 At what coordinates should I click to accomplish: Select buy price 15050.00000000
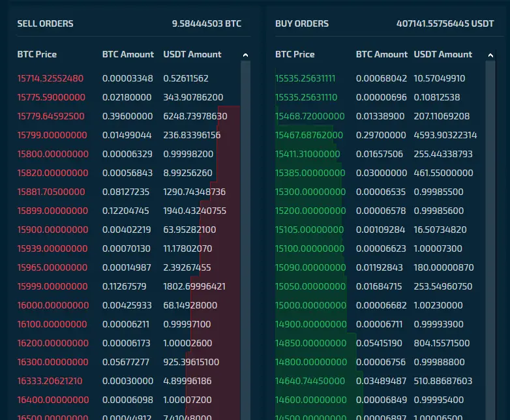pyautogui.click(x=310, y=286)
